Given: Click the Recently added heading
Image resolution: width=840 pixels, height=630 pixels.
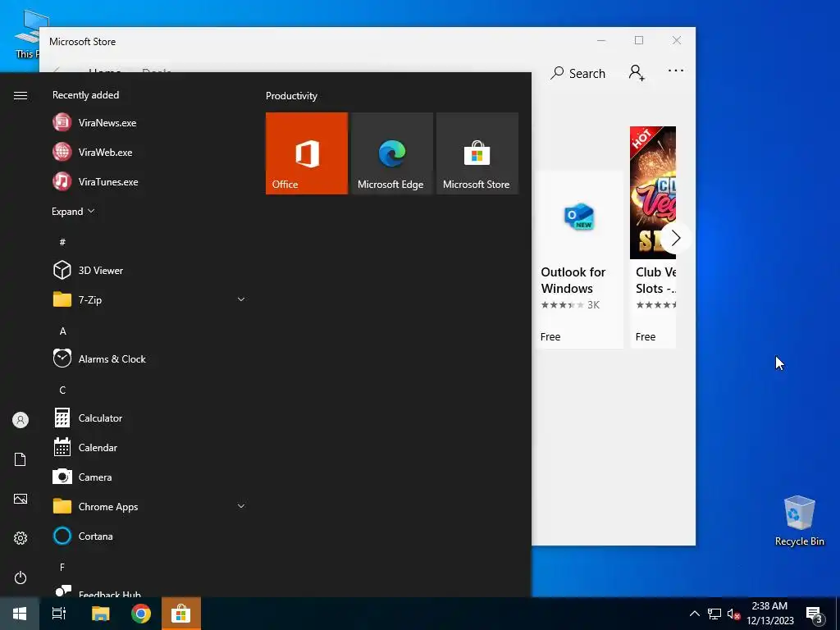Looking at the screenshot, I should tap(85, 95).
